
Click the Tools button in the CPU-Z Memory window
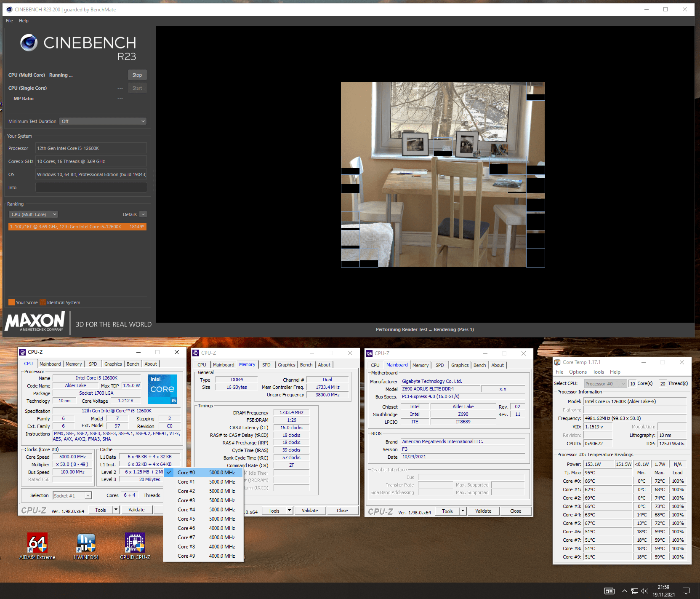click(274, 511)
